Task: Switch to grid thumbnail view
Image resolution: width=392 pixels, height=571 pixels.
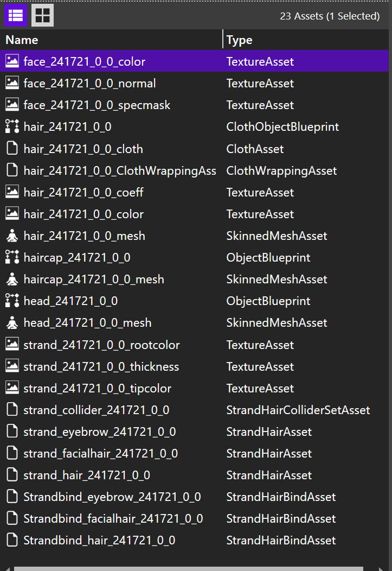Action: [x=42, y=15]
